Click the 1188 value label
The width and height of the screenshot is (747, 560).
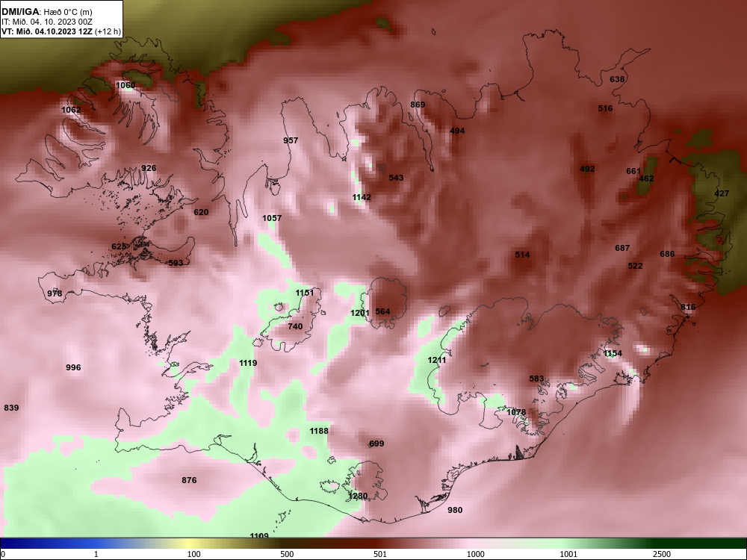point(319,431)
